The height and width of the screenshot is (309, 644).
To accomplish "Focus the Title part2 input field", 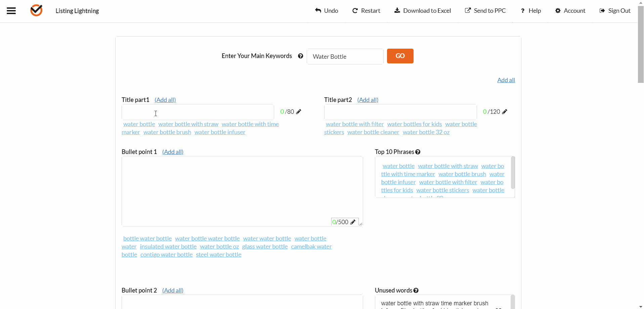I will 400,112.
